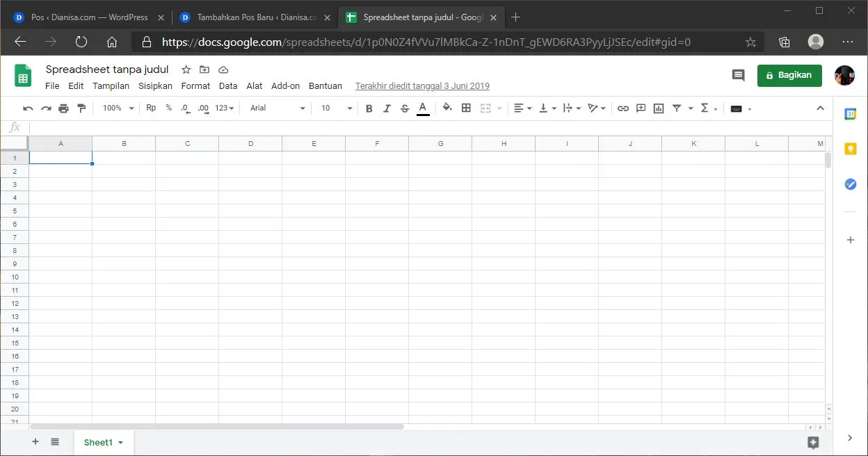868x456 pixels.
Task: Open the Borders tool
Action: pyautogui.click(x=466, y=108)
